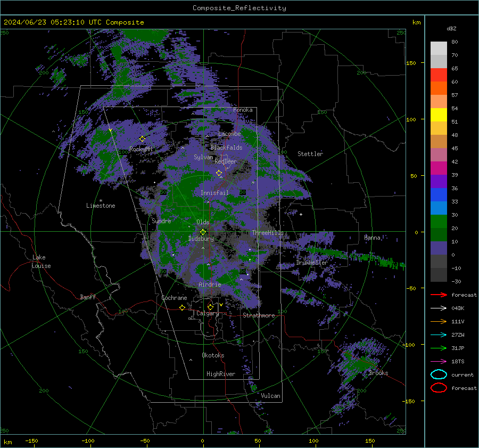This screenshot has height=448, width=479.
Task: Click the Sundre map label
Action: click(161, 221)
